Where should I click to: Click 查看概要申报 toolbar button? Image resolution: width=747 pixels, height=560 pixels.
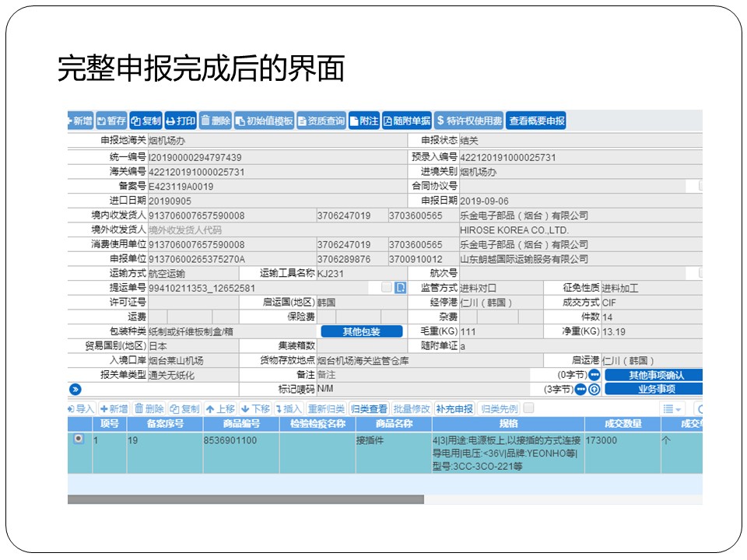(x=536, y=121)
